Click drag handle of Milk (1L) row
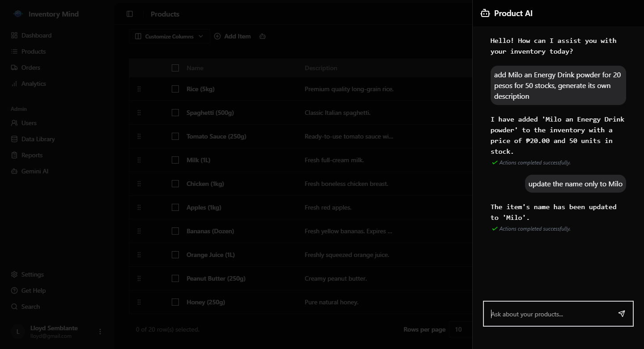 tap(139, 160)
